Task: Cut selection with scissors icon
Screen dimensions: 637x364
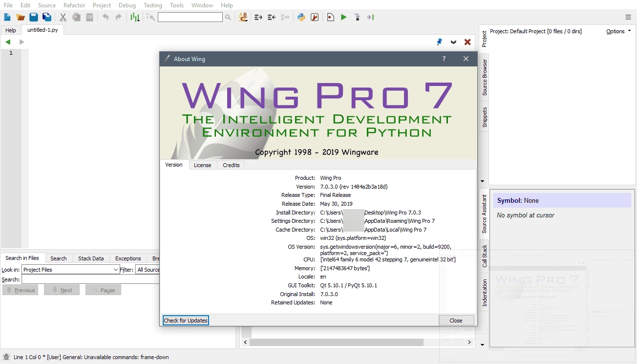Action: pyautogui.click(x=63, y=17)
